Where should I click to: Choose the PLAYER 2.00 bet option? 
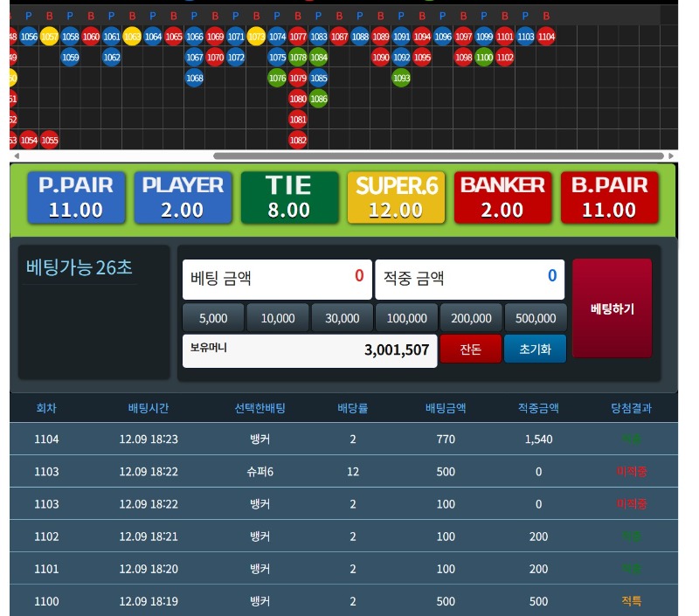point(183,197)
